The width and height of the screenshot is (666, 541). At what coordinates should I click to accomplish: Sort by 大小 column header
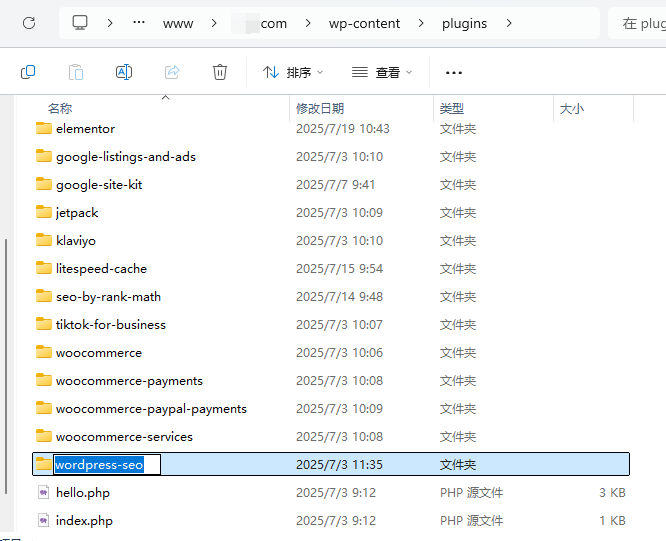click(572, 109)
